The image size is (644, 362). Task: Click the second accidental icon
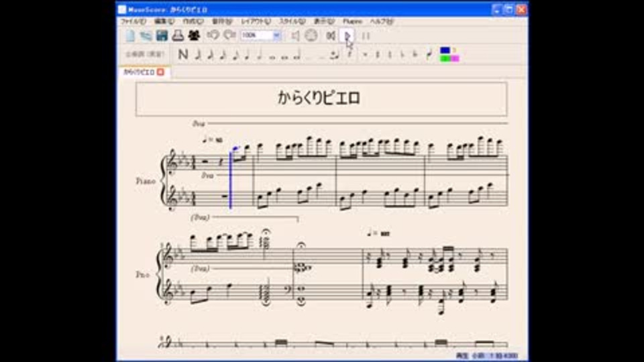point(378,54)
